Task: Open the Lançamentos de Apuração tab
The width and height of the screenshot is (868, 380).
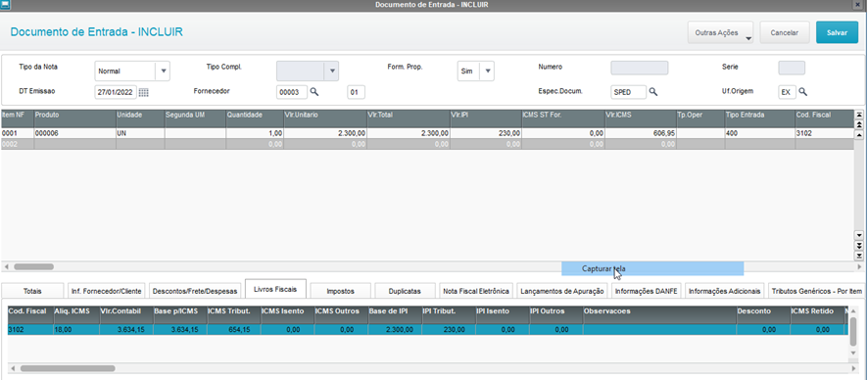Action: (562, 291)
